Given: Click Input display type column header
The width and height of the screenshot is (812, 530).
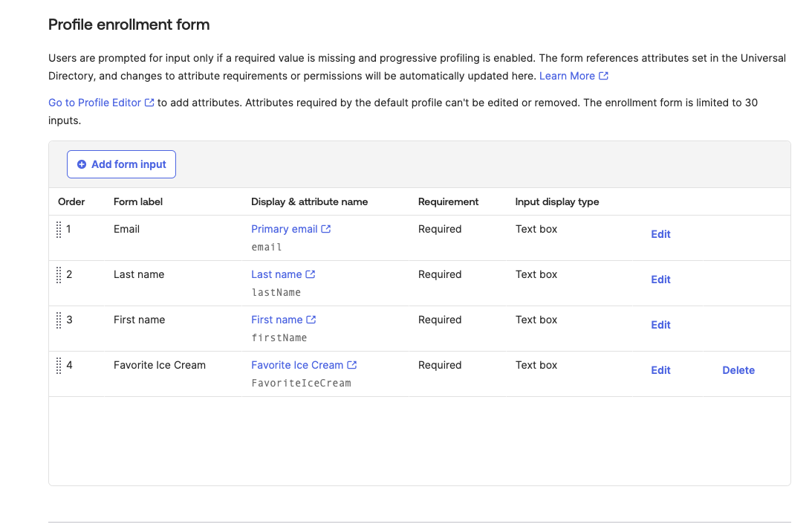Looking at the screenshot, I should coord(557,201).
